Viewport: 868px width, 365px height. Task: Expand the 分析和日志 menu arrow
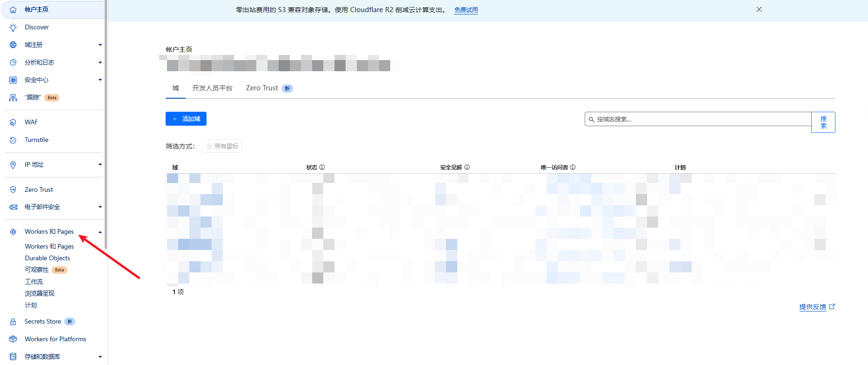click(x=100, y=62)
